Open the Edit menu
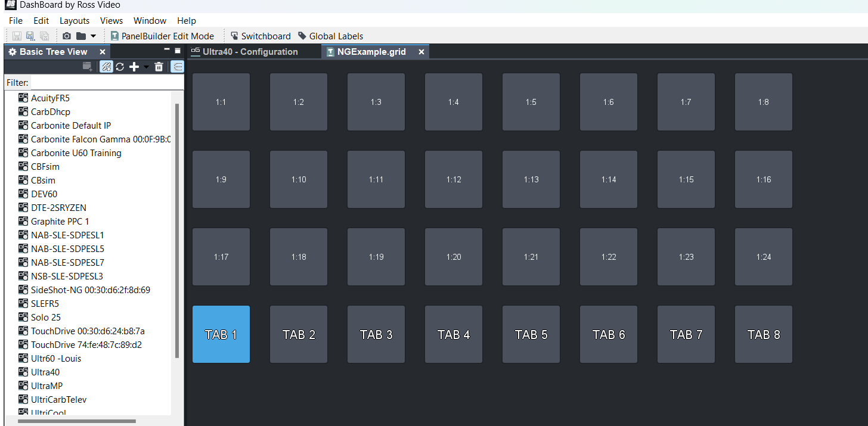The image size is (868, 426). pos(41,20)
